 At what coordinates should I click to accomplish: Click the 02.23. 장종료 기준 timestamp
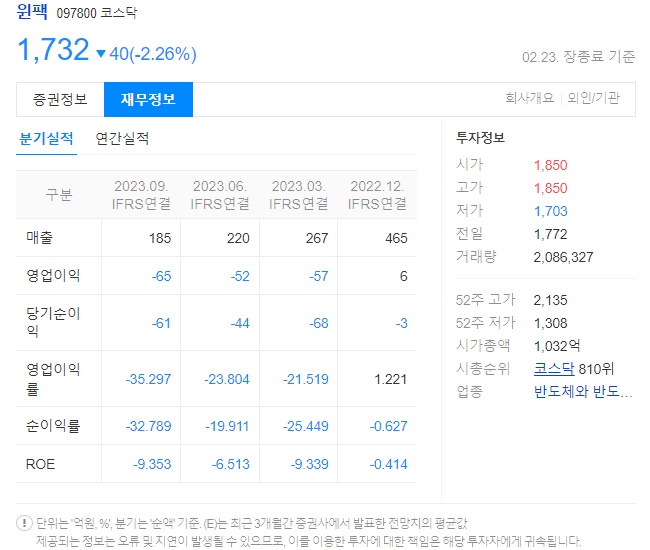point(578,57)
